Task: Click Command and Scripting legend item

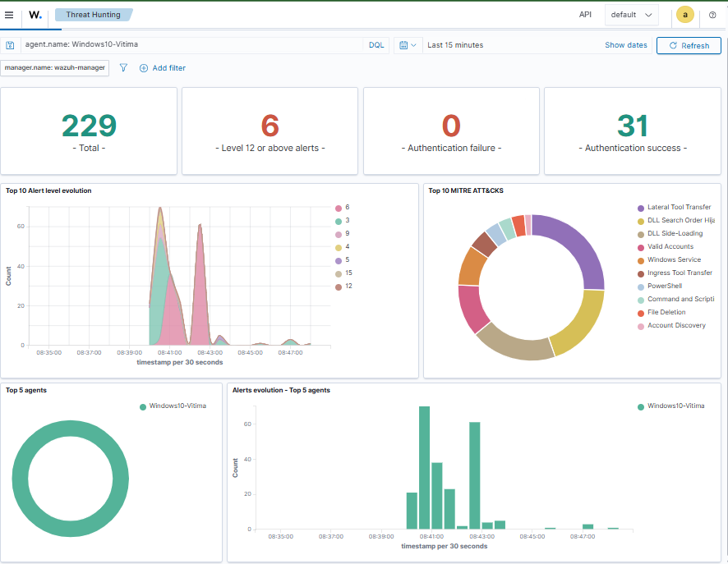Action: pos(676,299)
